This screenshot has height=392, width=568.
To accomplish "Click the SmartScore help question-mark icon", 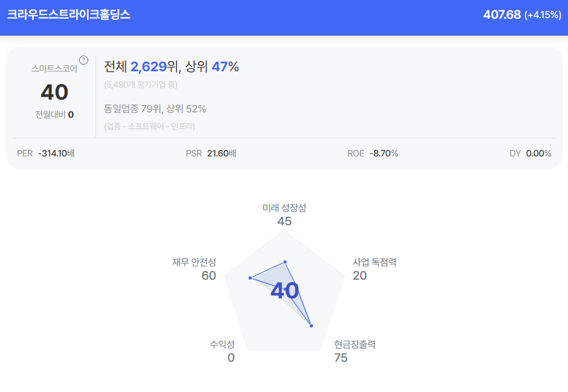I will [x=84, y=60].
